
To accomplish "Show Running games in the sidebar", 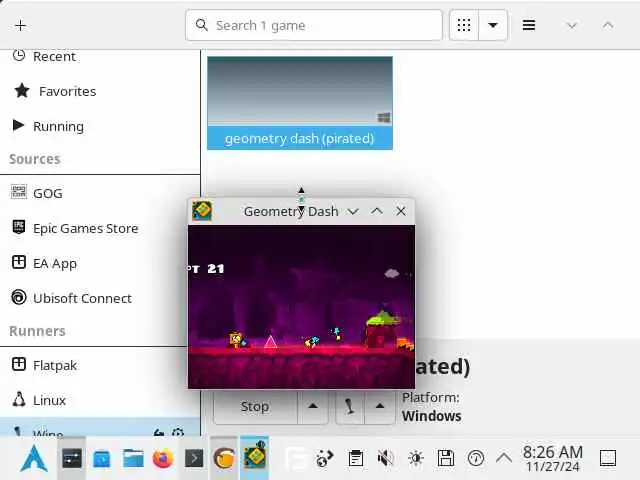I will coord(100,126).
